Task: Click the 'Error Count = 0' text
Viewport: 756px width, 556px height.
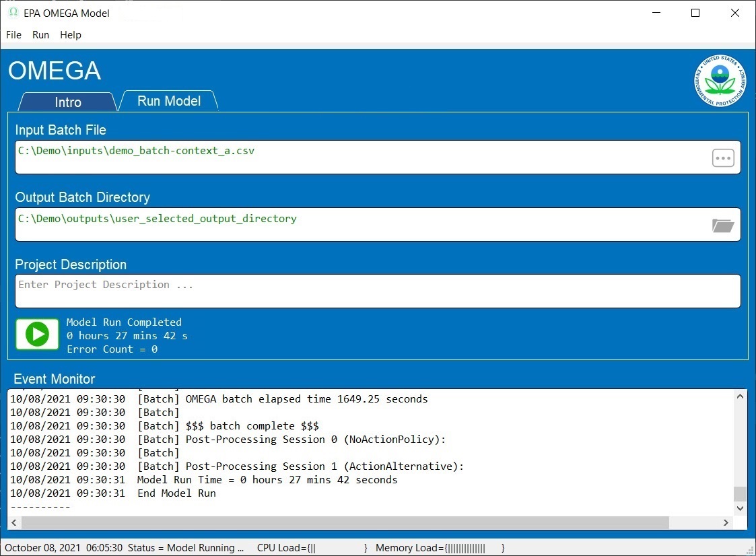Action: [112, 349]
